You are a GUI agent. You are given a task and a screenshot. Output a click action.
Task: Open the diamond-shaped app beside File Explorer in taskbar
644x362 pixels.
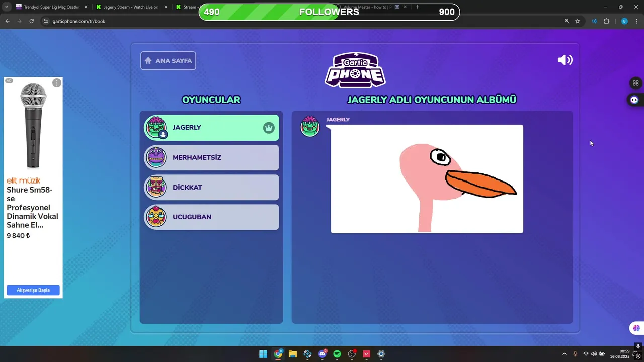(307, 354)
